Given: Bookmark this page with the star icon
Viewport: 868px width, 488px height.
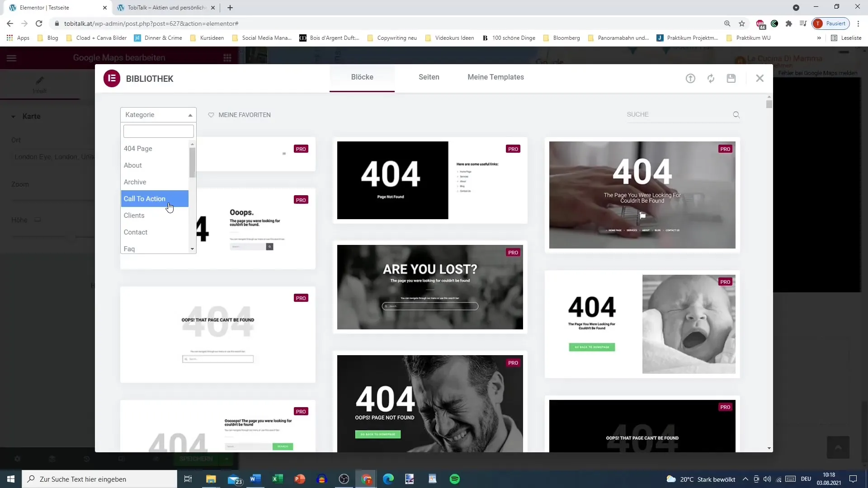Looking at the screenshot, I should tap(742, 23).
